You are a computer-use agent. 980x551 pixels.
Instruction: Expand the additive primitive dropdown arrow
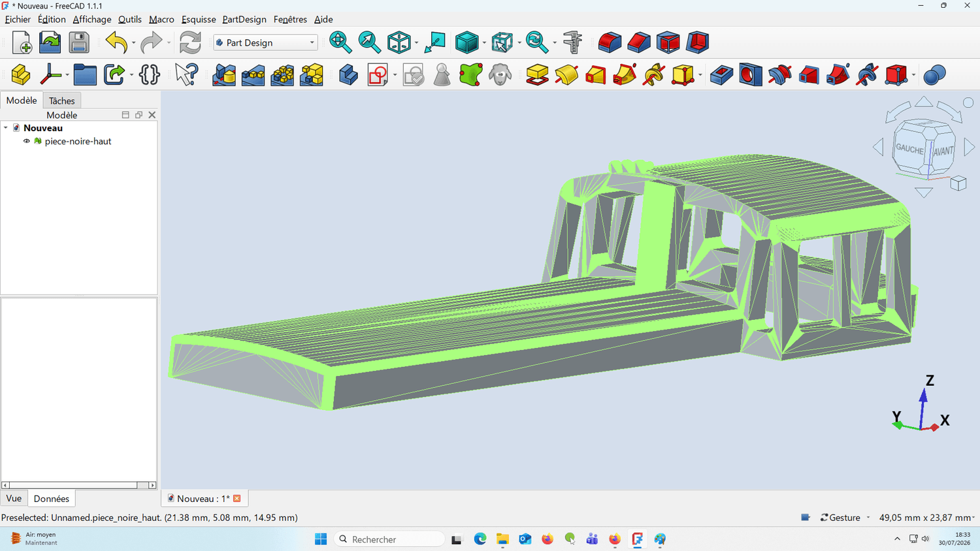click(700, 76)
